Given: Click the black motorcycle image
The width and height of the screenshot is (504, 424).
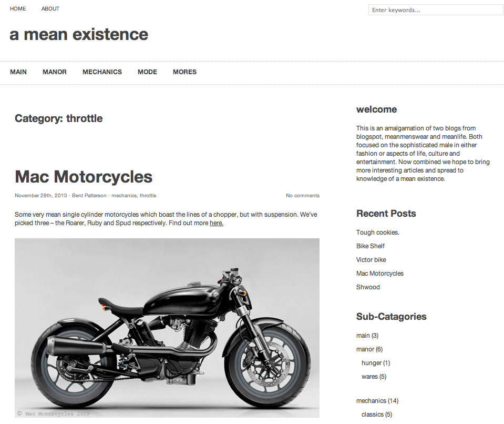Looking at the screenshot, I should click(x=167, y=328).
